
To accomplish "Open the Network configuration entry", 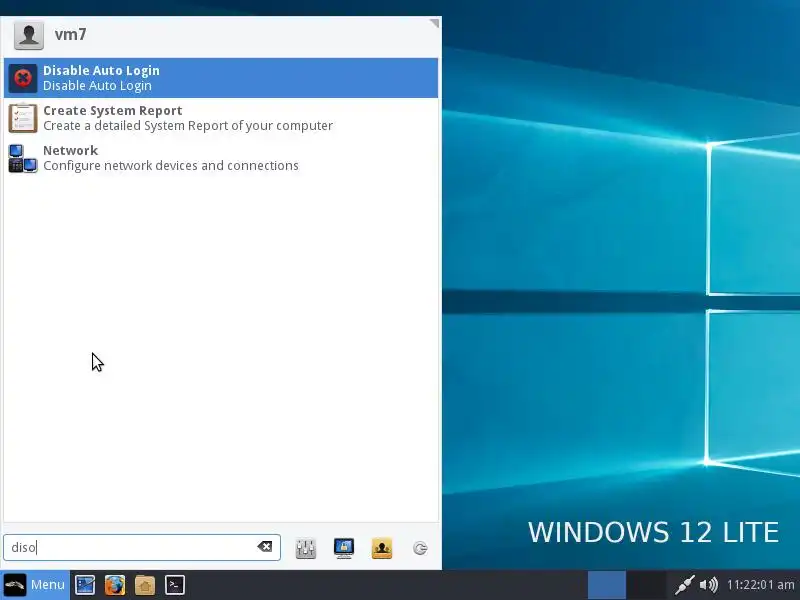I will 220,158.
